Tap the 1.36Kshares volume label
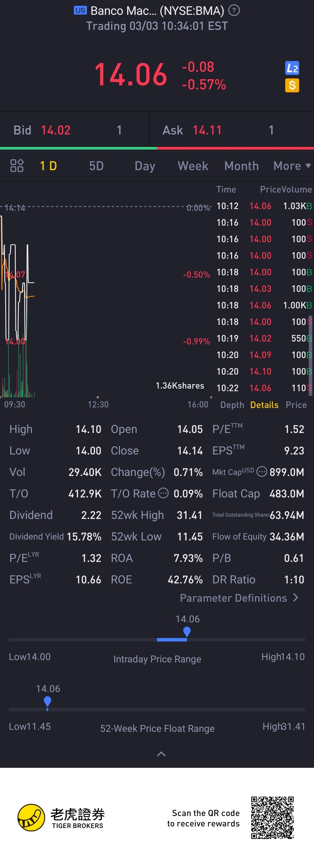The width and height of the screenshot is (314, 868). [180, 385]
